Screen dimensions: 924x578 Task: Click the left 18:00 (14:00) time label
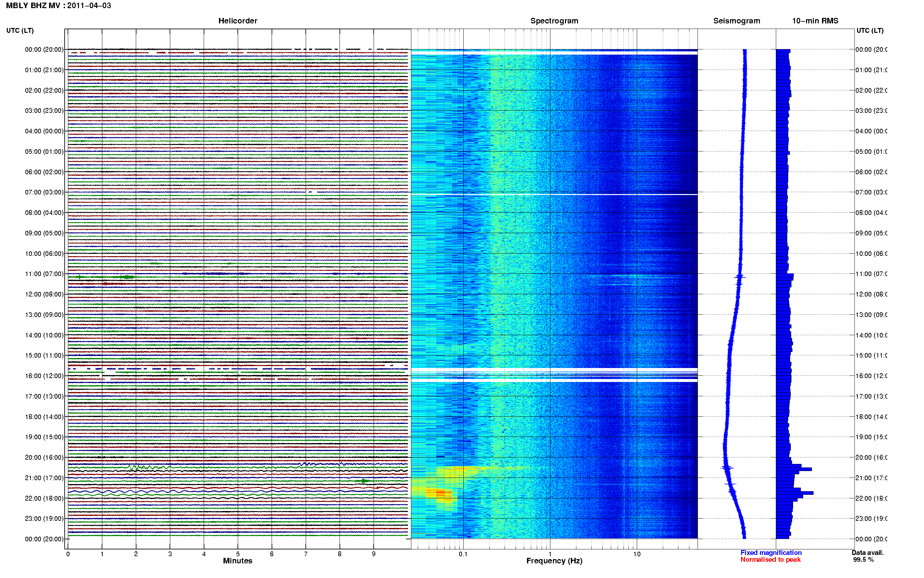pos(44,417)
